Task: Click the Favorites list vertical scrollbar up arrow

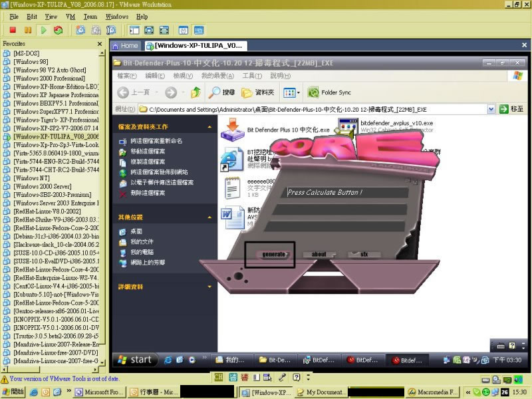Action: [102, 53]
